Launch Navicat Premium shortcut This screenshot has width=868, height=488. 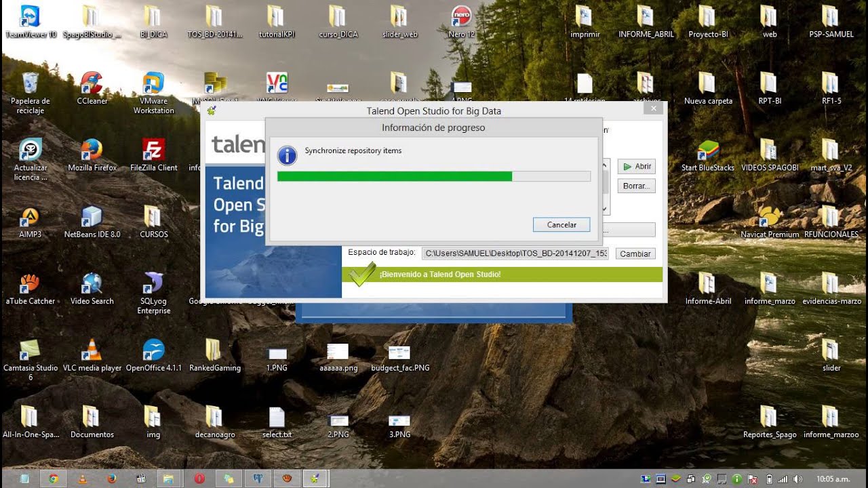770,222
